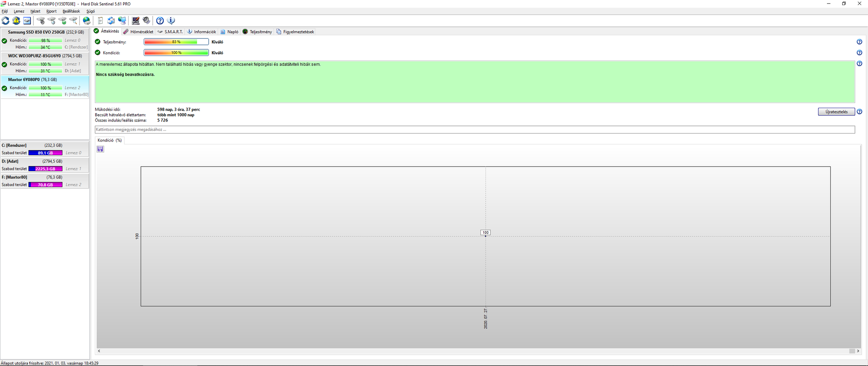This screenshot has width=868, height=366.
Task: Click the comment field to add a note
Action: point(475,129)
